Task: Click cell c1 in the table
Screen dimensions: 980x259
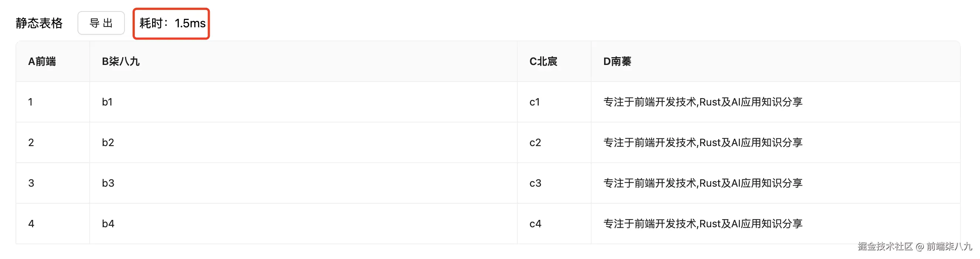Action: pos(535,102)
